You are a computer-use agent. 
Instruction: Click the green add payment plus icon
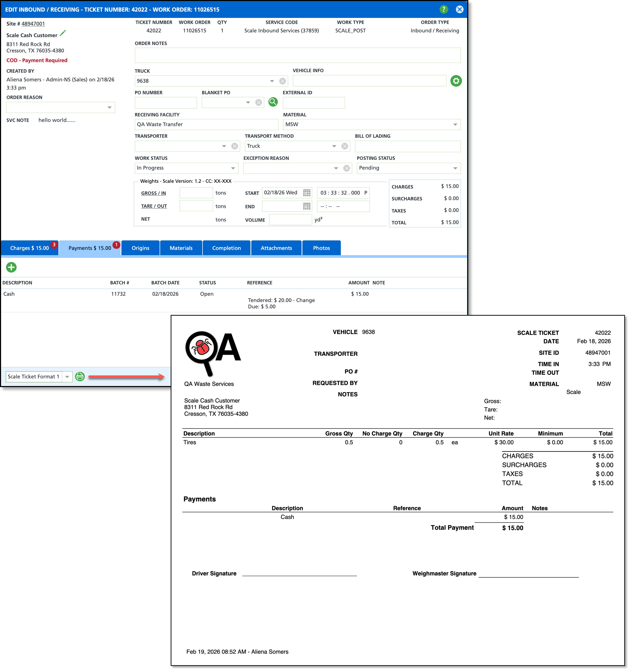(x=11, y=267)
